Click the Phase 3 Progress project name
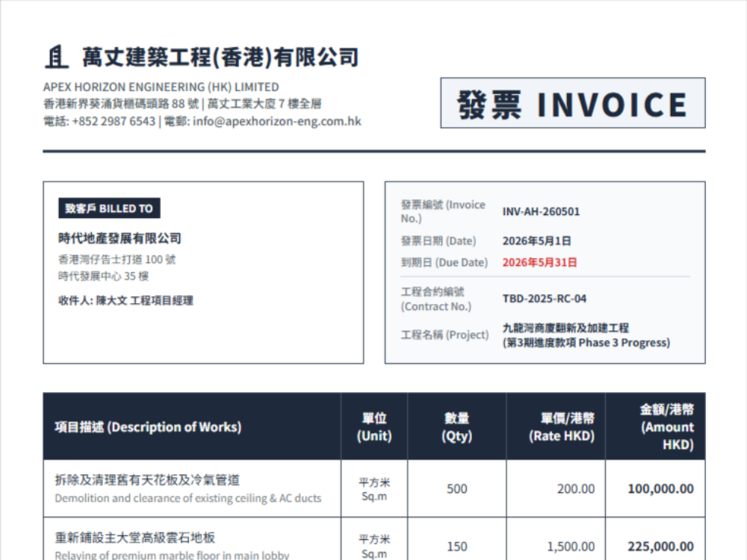This screenshot has width=747, height=560. 586,335
